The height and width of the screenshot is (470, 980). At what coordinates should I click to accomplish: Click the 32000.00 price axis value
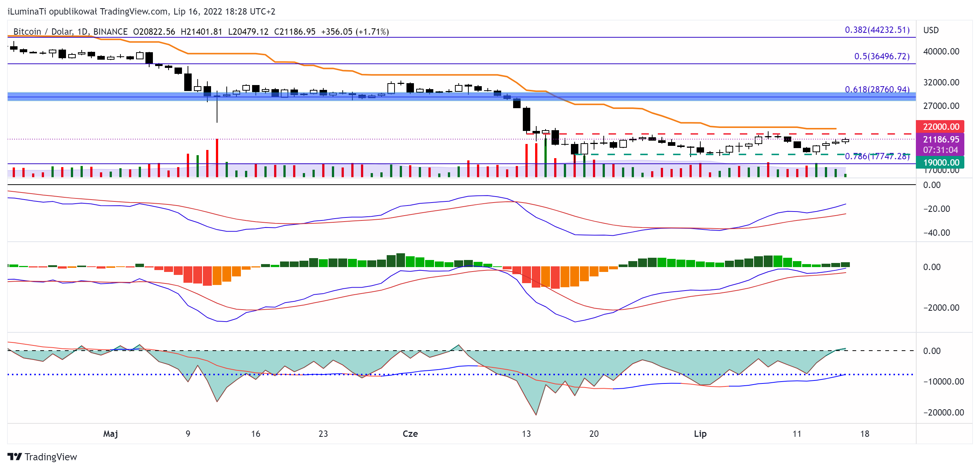coord(941,82)
